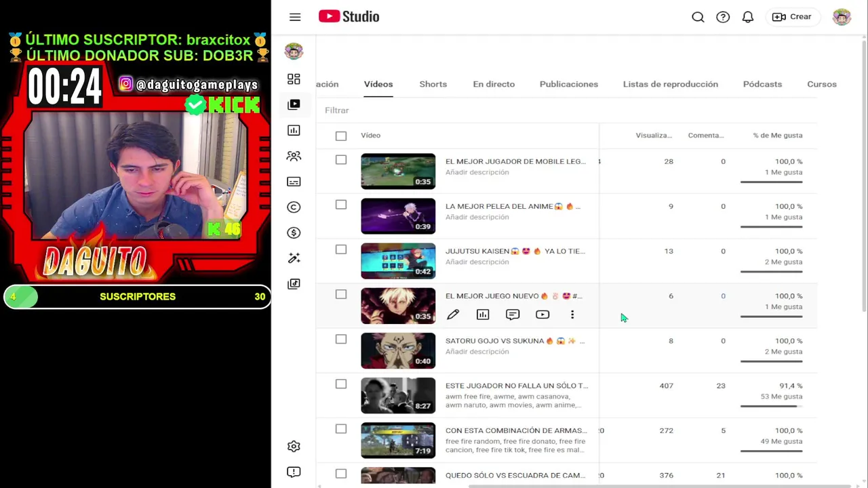Open the Monetization dollar sidebar icon
This screenshot has width=868, height=488.
[294, 232]
